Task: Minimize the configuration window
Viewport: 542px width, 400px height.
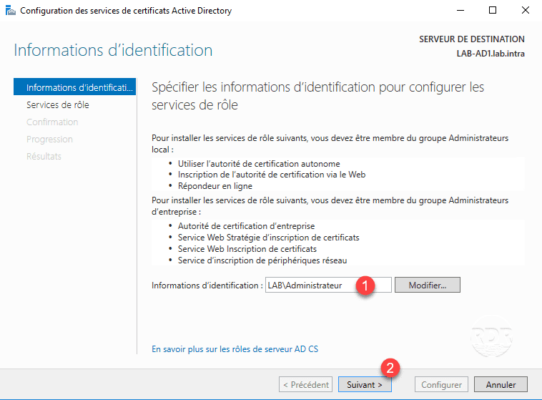Action: pos(460,10)
